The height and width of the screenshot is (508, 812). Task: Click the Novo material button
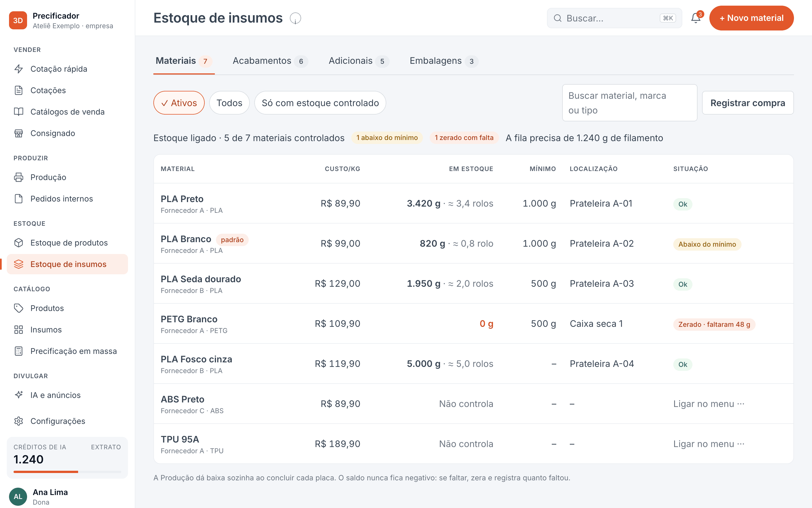(751, 18)
